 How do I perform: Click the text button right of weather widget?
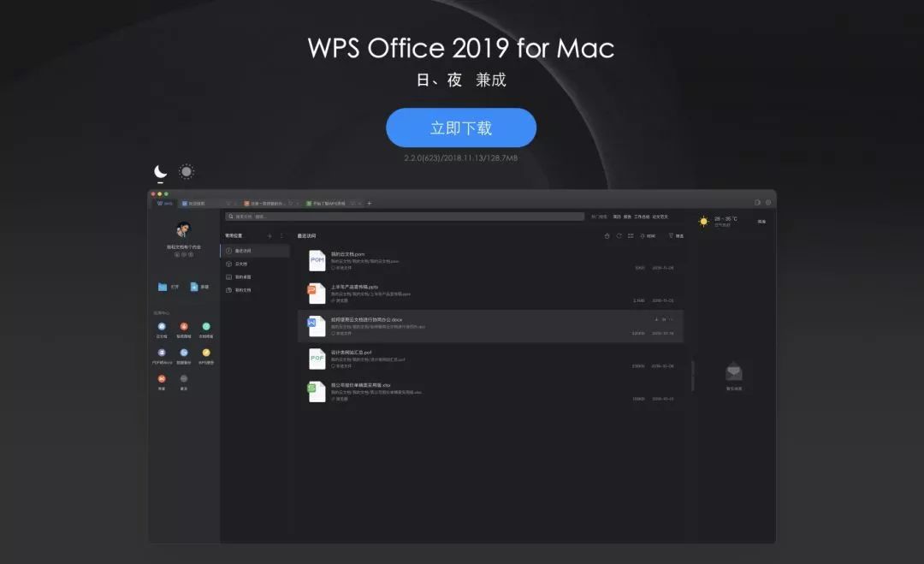point(761,222)
